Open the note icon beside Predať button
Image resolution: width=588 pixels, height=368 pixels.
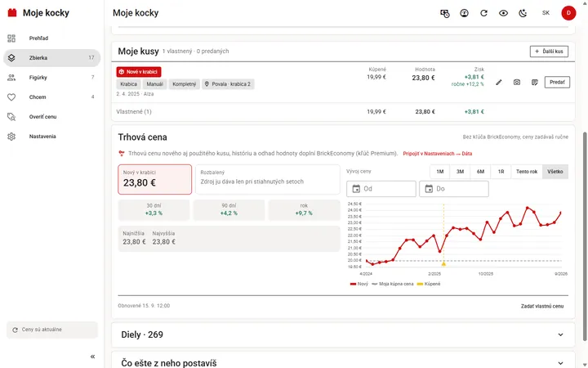(x=535, y=83)
